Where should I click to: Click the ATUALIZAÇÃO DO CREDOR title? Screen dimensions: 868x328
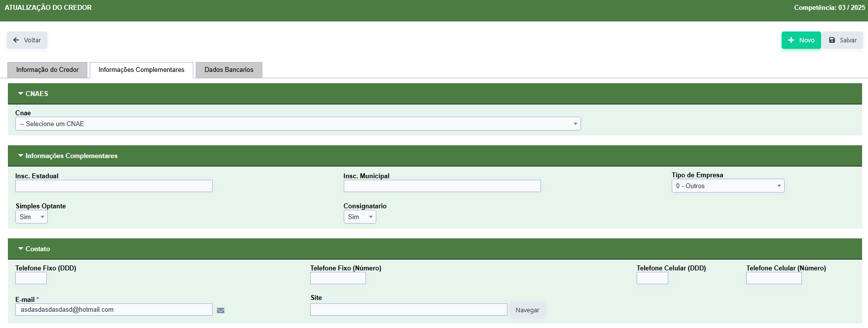click(x=48, y=7)
